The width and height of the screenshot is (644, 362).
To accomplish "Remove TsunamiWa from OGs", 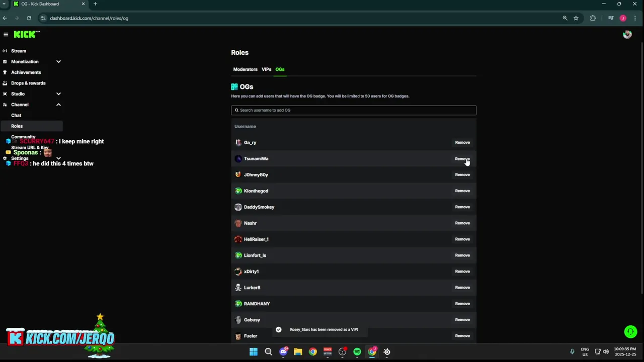I will (462, 159).
